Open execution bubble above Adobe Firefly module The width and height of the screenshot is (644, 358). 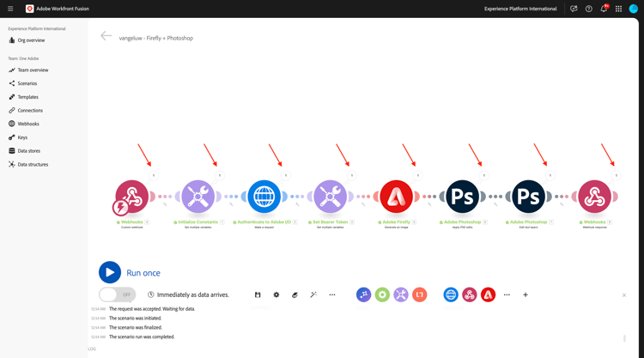[x=418, y=175]
